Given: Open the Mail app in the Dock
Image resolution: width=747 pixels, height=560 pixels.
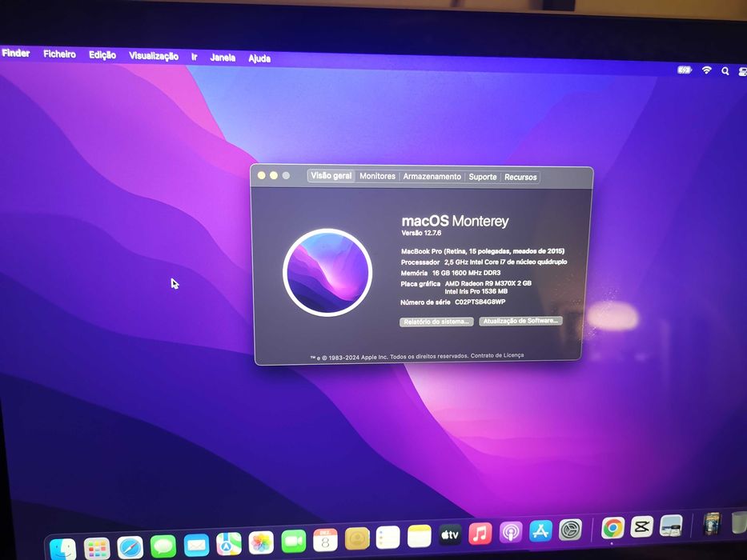Looking at the screenshot, I should coord(196,545).
